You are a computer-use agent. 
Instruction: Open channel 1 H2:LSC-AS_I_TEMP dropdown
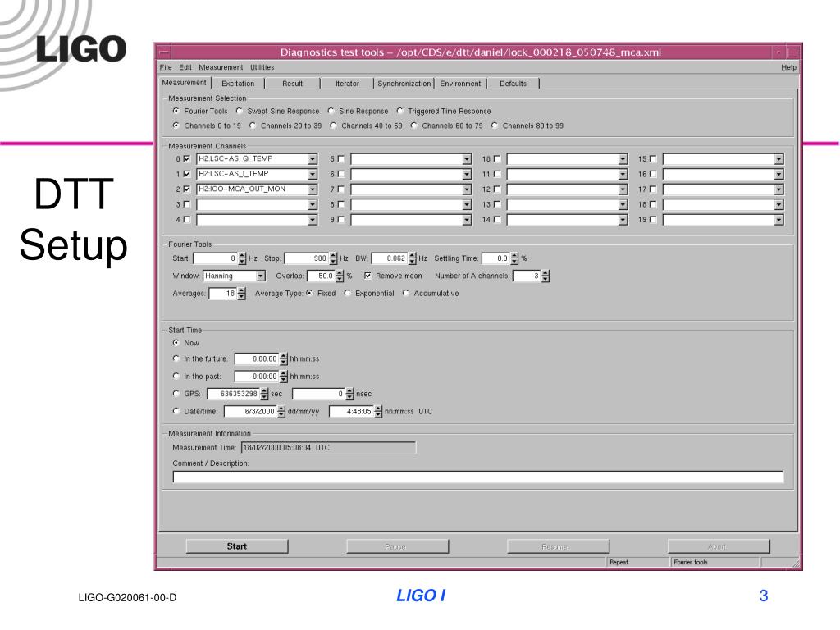313,174
